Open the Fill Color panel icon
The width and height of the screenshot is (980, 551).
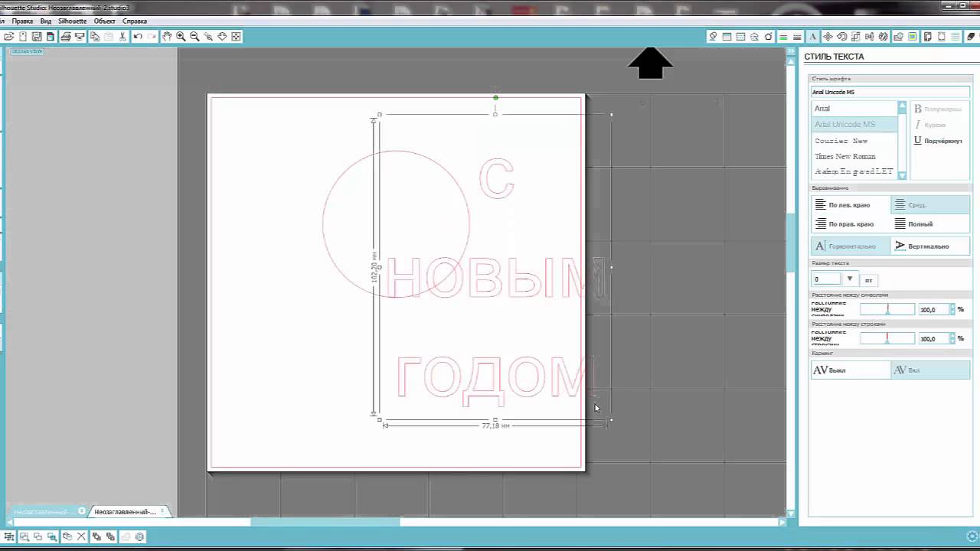713,37
